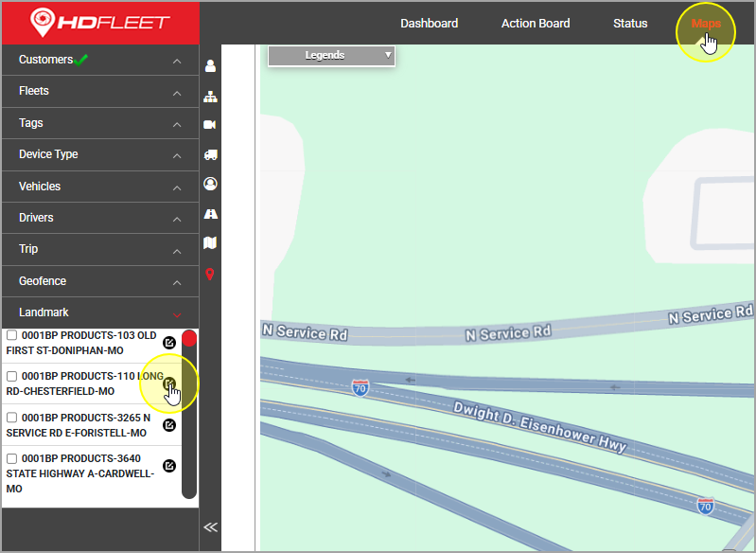Click the video camera icon
This screenshot has height=553, width=756.
click(x=210, y=125)
